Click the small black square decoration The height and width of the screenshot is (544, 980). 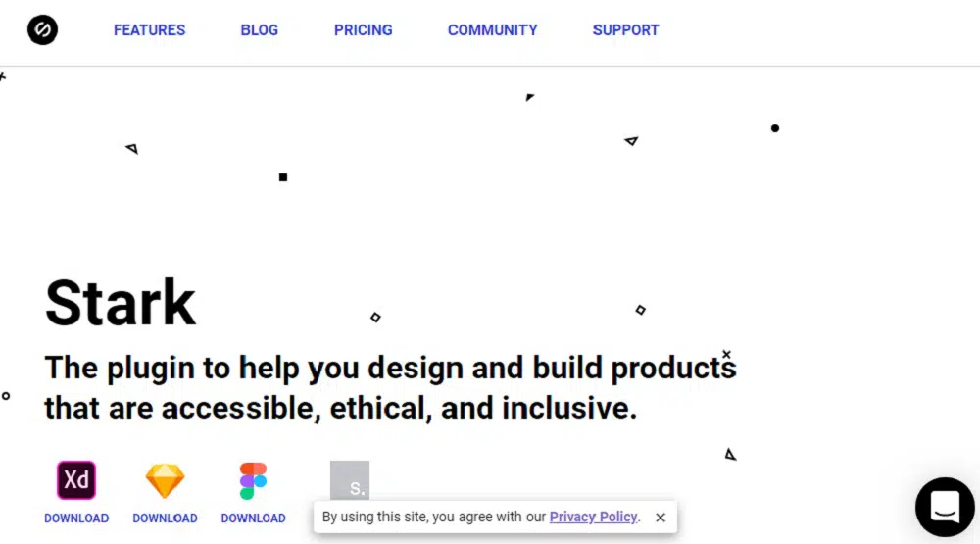283,177
